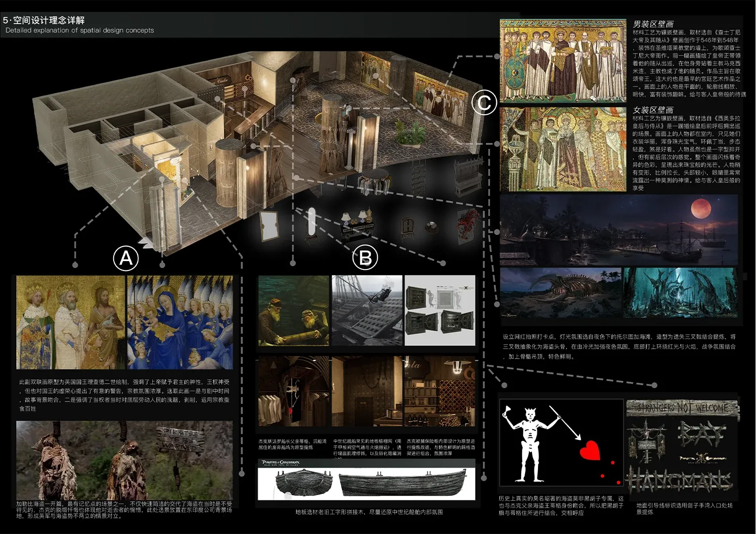This screenshot has width=756, height=534.
Task: Open the Blackbeard skeleton flag image
Action: point(561,443)
